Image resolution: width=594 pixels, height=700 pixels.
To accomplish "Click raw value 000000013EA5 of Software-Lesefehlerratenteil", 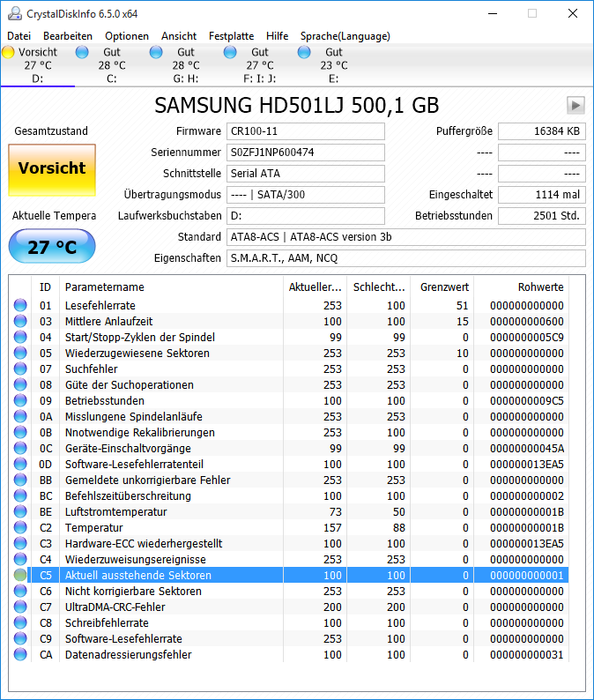I will (x=527, y=465).
